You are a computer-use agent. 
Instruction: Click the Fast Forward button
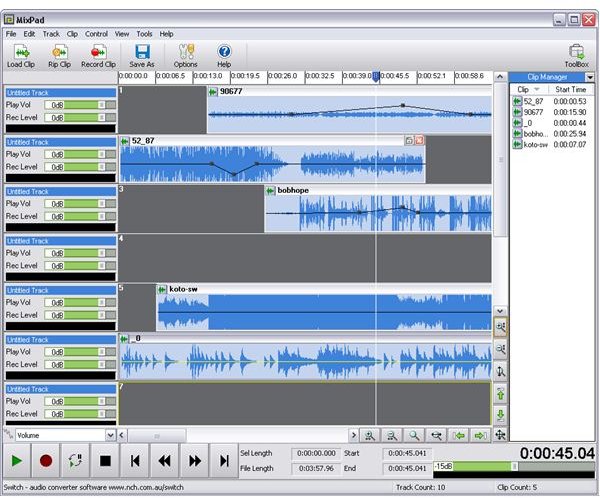(x=194, y=460)
